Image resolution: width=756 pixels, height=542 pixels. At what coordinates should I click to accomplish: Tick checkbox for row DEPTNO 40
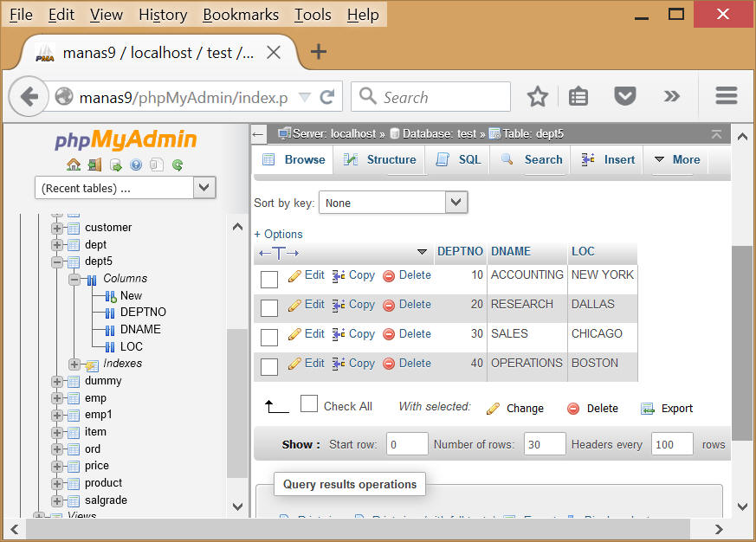[x=269, y=367]
